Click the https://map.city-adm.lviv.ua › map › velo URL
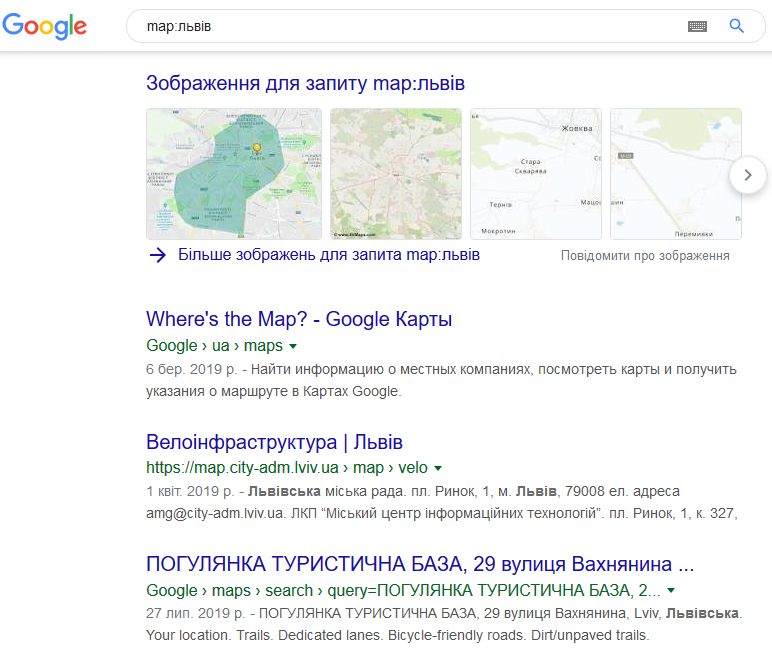Image resolution: width=772 pixels, height=662 pixels. [x=287, y=468]
